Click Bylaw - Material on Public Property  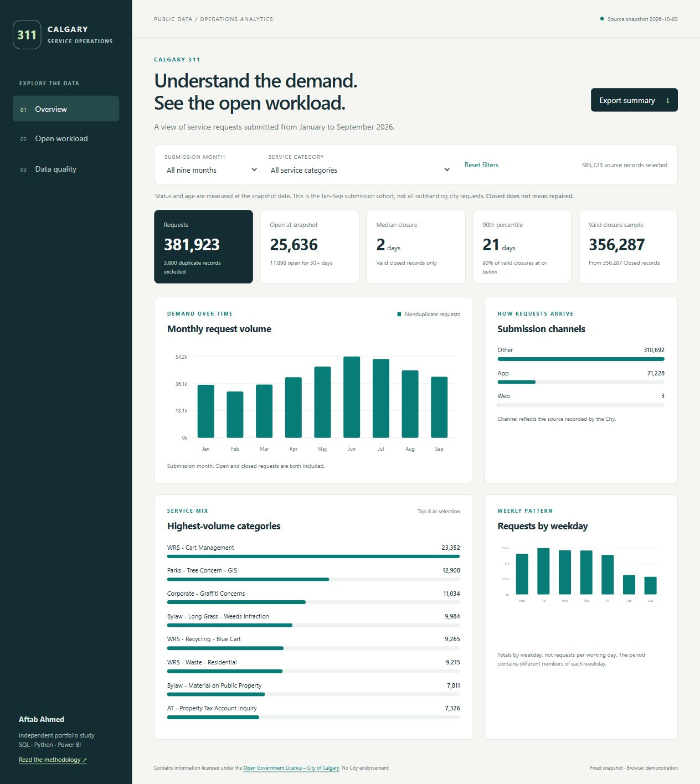(313, 689)
